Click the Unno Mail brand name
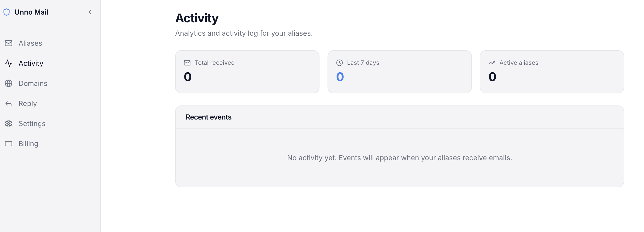This screenshot has width=644, height=232. pyautogui.click(x=31, y=12)
